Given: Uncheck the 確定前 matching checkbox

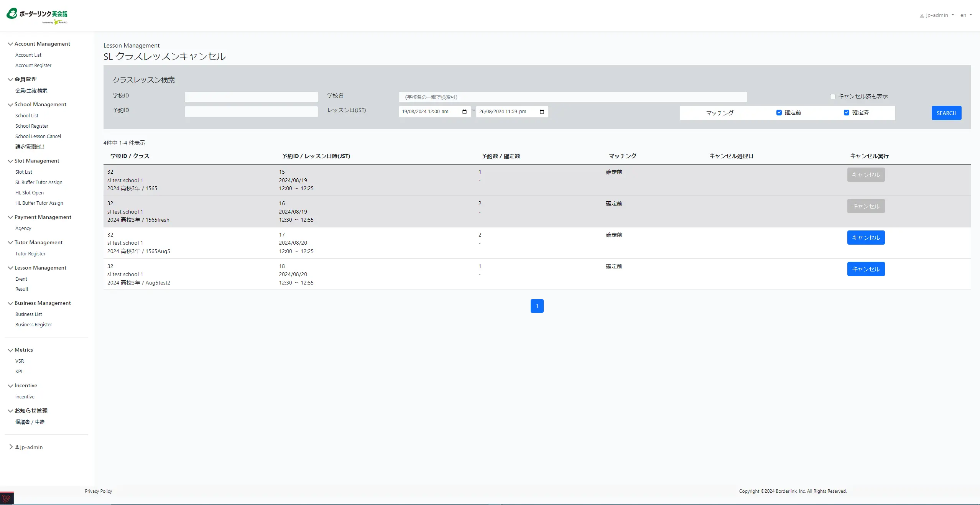Looking at the screenshot, I should point(779,113).
